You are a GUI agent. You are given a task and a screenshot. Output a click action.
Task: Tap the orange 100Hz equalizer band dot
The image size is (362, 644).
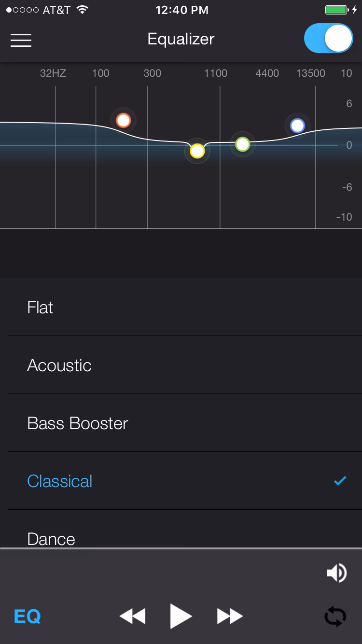click(x=123, y=120)
